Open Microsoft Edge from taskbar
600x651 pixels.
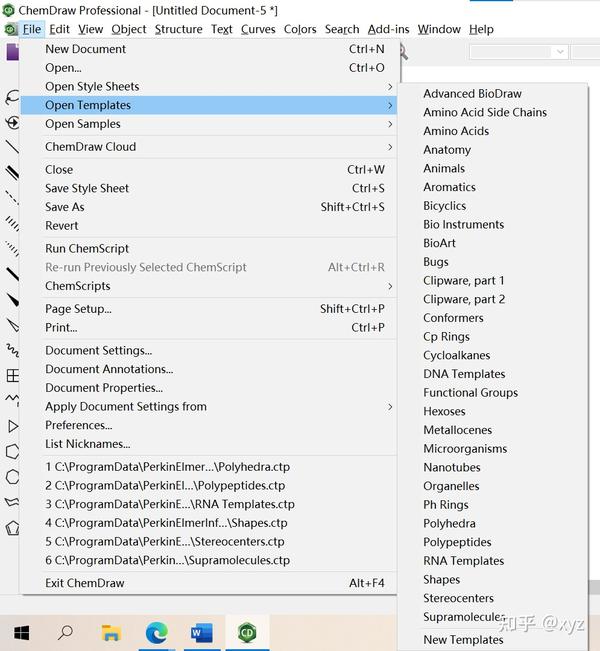tap(156, 632)
